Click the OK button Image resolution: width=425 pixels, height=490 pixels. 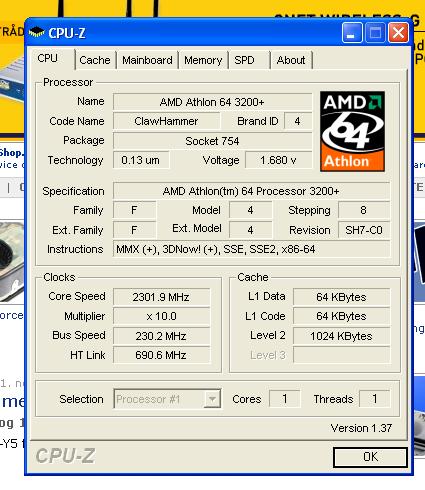(370, 457)
